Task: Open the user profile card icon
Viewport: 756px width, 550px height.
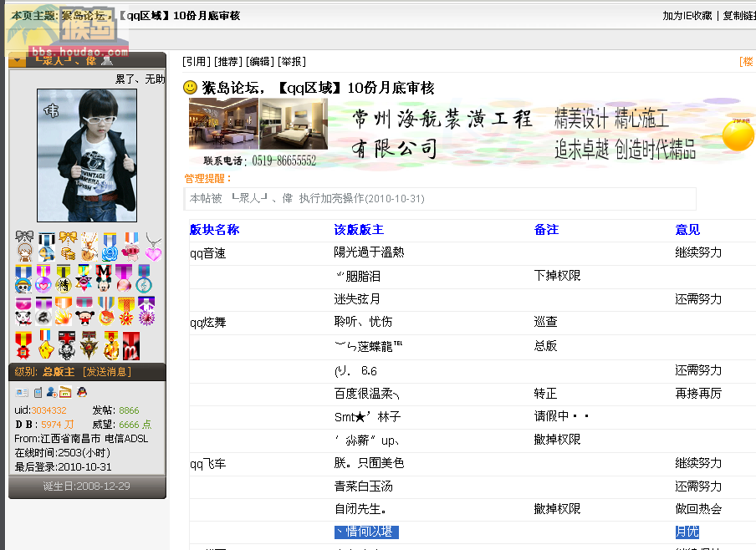Action: click(x=22, y=392)
